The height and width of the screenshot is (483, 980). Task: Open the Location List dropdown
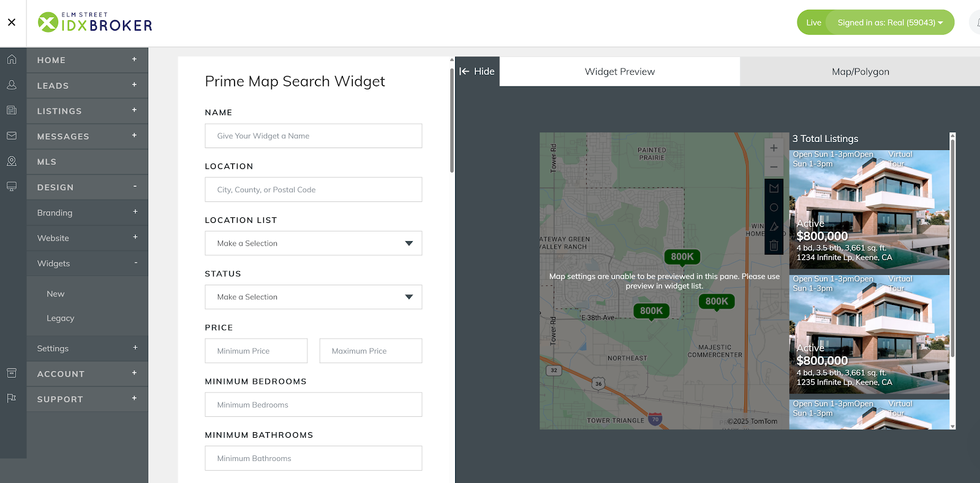pos(313,243)
